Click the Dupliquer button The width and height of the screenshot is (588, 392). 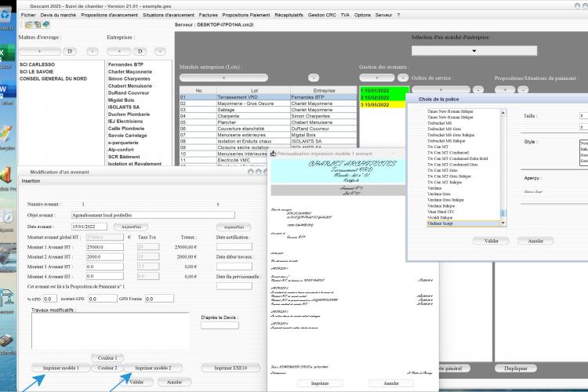pos(516,368)
